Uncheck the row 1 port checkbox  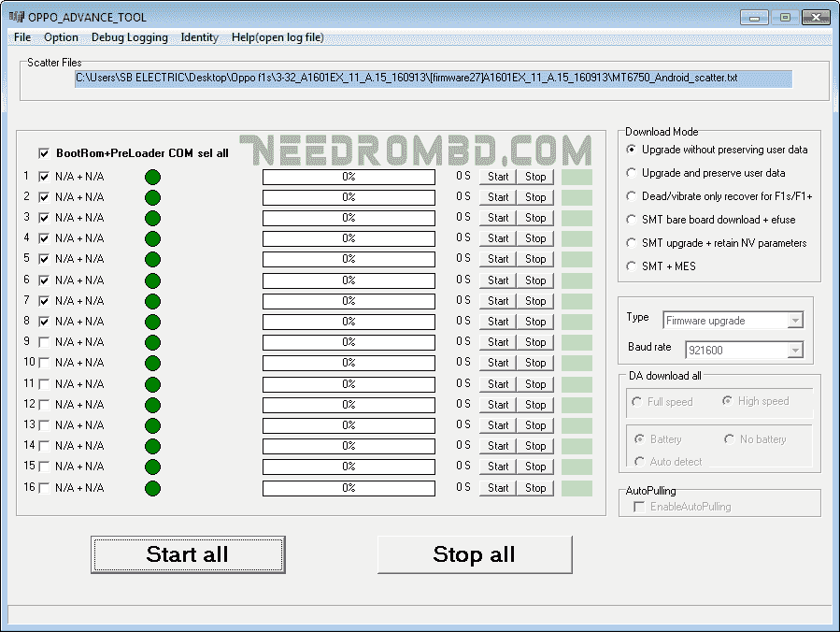44,177
